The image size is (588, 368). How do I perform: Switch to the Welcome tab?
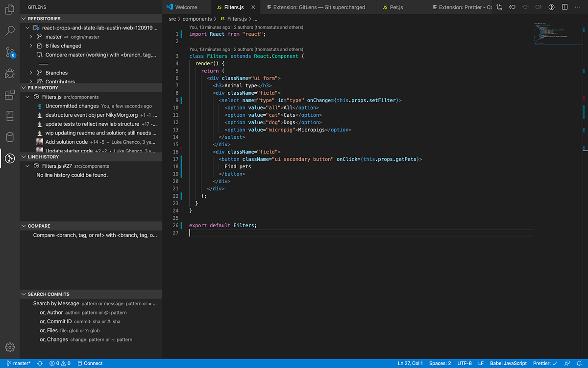[x=185, y=7]
